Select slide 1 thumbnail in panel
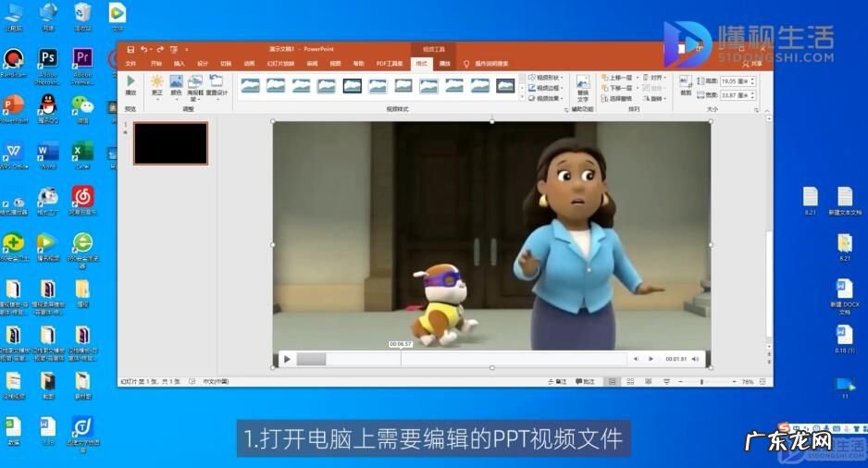Image resolution: width=868 pixels, height=468 pixels. click(170, 144)
